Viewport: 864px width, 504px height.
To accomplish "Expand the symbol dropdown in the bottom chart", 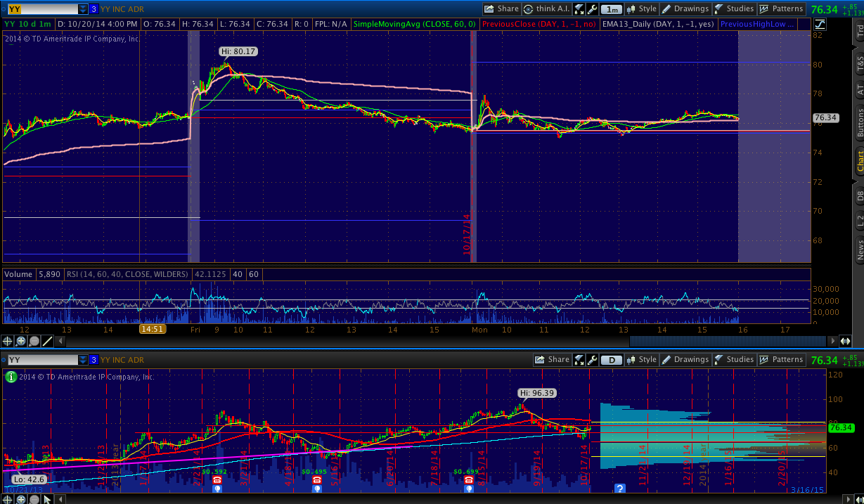I will 83,360.
